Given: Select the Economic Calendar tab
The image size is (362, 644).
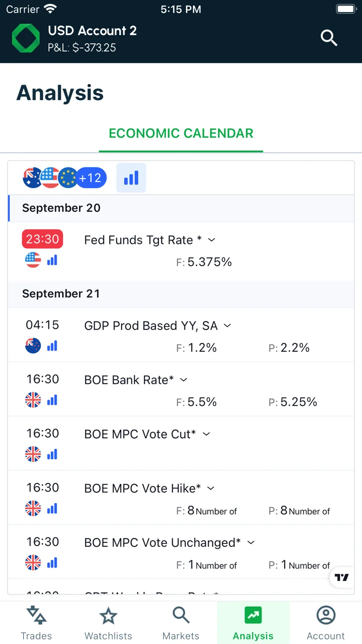Looking at the screenshot, I should click(181, 133).
